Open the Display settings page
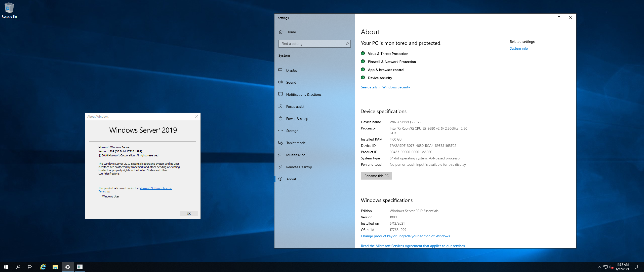This screenshot has width=644, height=272. (x=314, y=70)
